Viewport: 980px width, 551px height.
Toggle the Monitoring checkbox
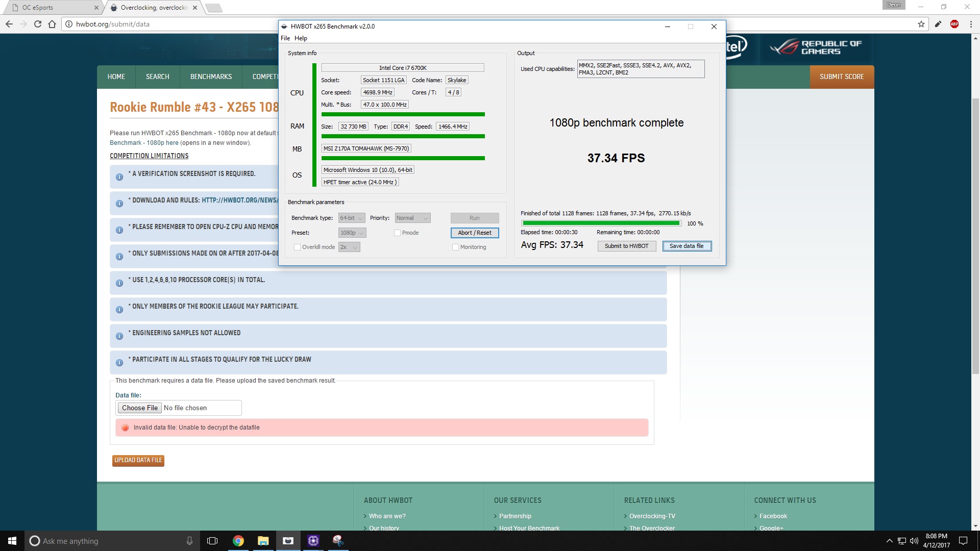tap(455, 247)
